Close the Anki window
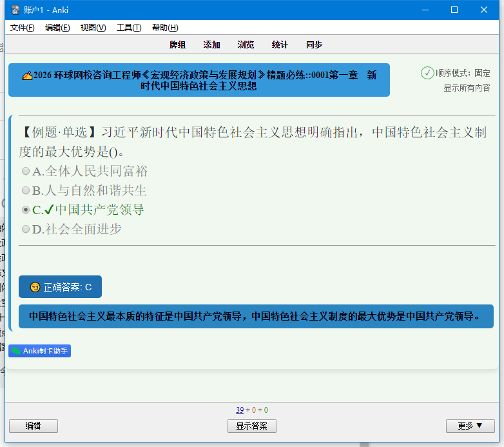Viewport: 504px width, 447px height. tap(484, 10)
